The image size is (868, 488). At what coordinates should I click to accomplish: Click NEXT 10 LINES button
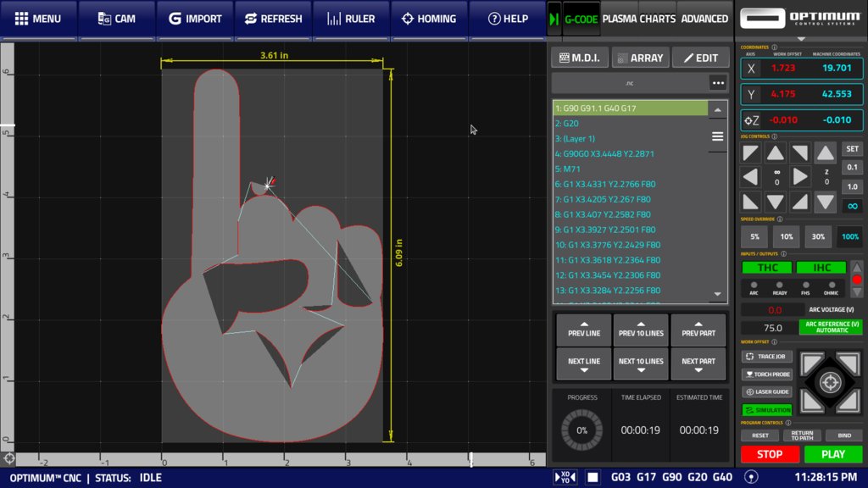point(641,364)
